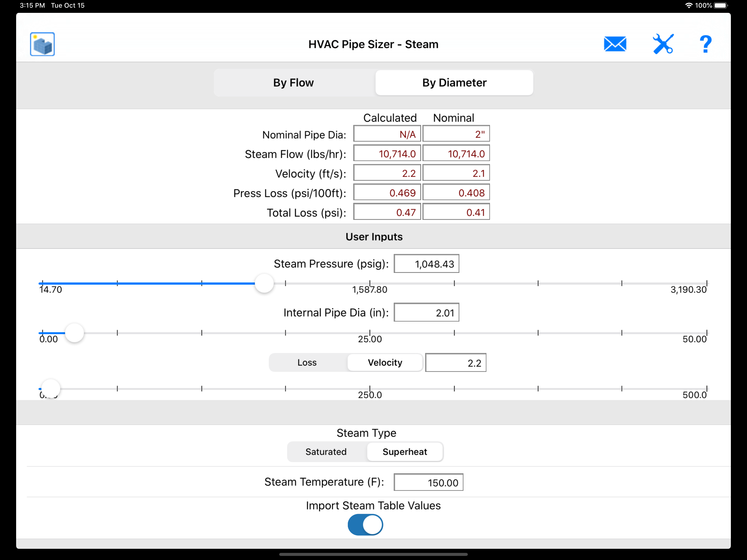Select Superheat steam type
Screen dimensions: 747x560
pyautogui.click(x=405, y=451)
